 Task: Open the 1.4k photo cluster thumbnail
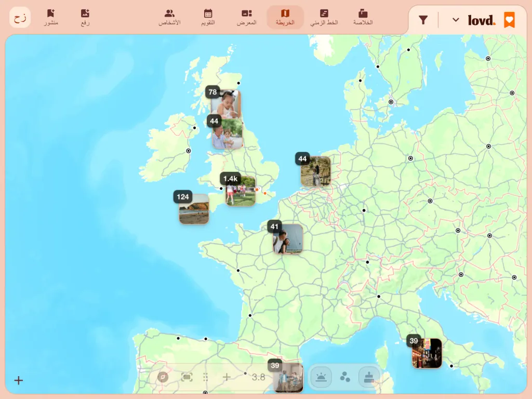pyautogui.click(x=240, y=191)
